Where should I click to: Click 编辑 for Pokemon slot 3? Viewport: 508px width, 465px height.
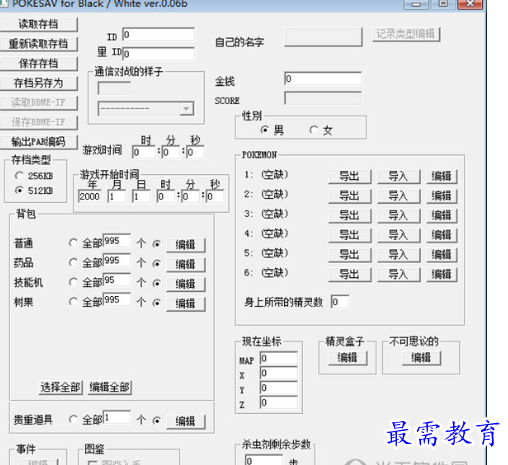tap(442, 215)
